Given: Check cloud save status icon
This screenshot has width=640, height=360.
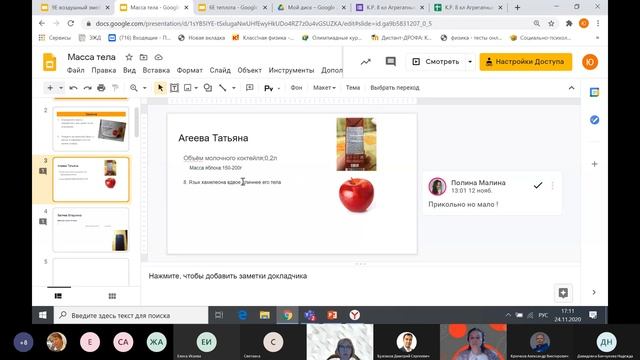Looking at the screenshot, I should (x=158, y=57).
